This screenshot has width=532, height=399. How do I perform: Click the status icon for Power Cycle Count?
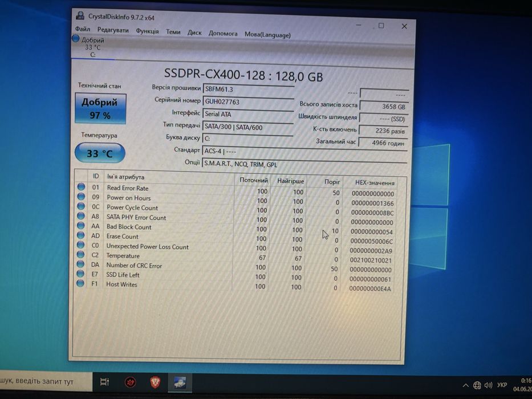click(81, 206)
